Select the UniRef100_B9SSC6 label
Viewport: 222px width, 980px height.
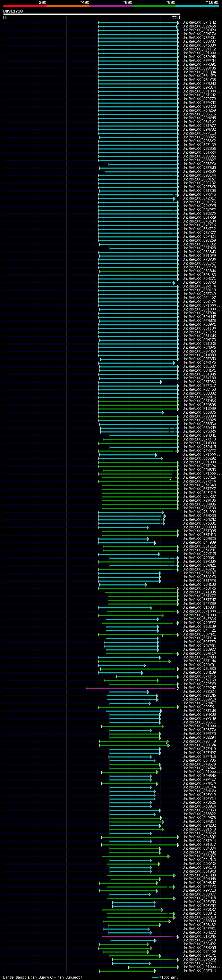(199, 114)
